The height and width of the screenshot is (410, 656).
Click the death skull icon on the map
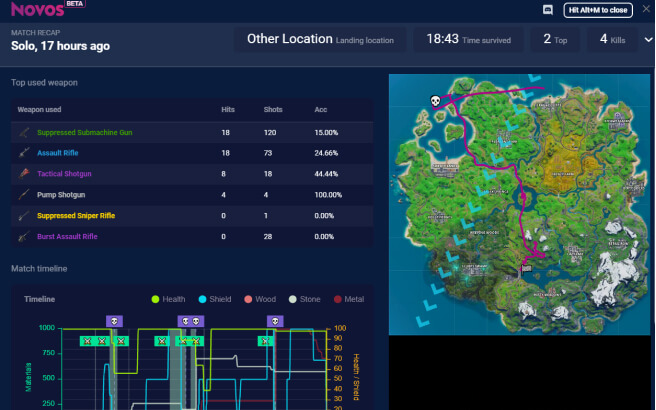tap(435, 101)
